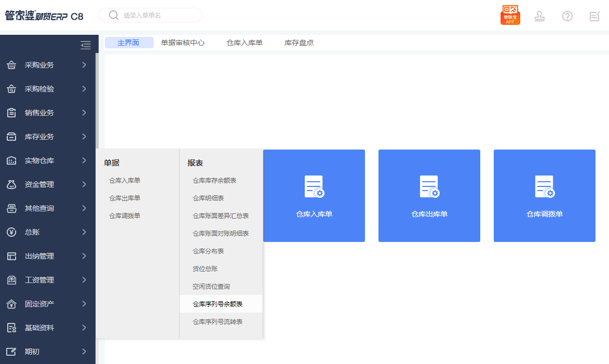Image resolution: width=609 pixels, height=364 pixels.
Task: Open the 仓库账面差异汇总表 report
Action: coord(221,216)
